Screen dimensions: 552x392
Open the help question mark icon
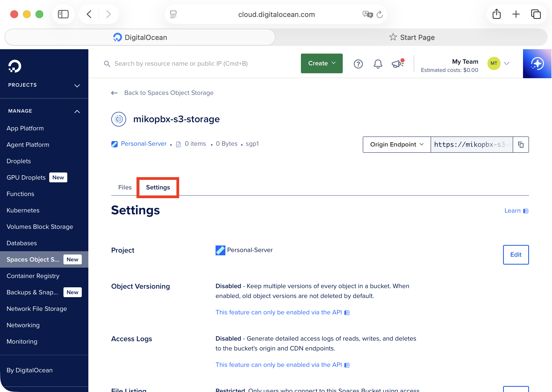[x=358, y=64]
